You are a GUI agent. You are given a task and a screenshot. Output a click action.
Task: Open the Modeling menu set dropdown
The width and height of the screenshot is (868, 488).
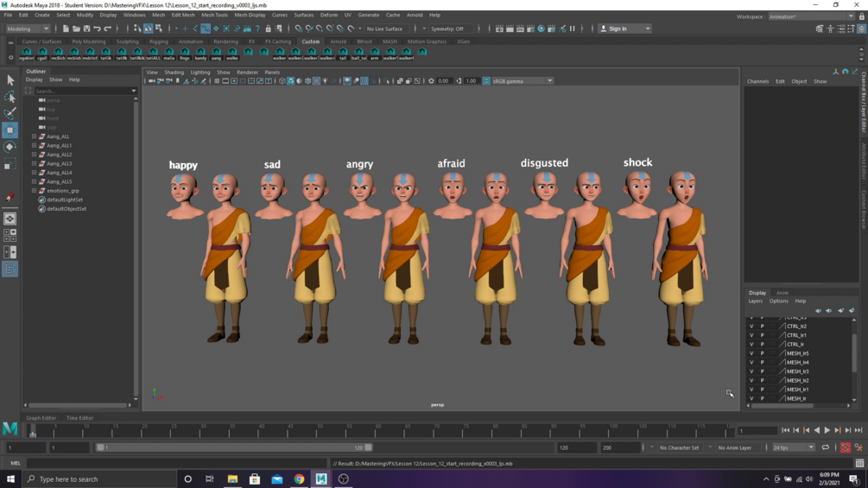28,29
